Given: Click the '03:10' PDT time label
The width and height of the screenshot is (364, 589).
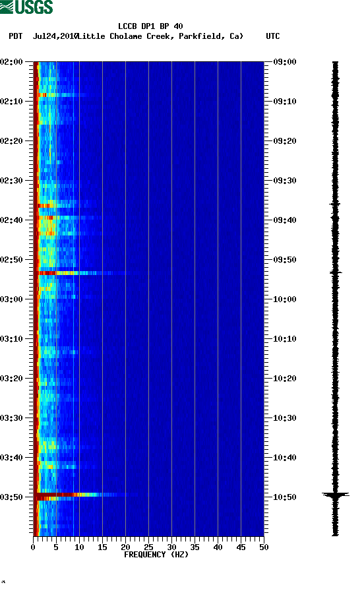Looking at the screenshot, I should [x=11, y=338].
